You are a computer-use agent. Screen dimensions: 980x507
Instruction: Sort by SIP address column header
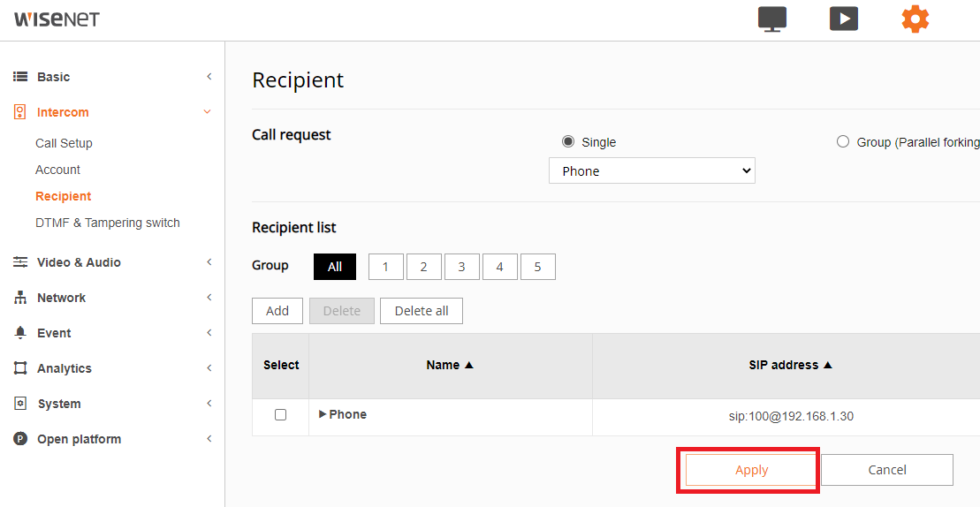(x=790, y=366)
